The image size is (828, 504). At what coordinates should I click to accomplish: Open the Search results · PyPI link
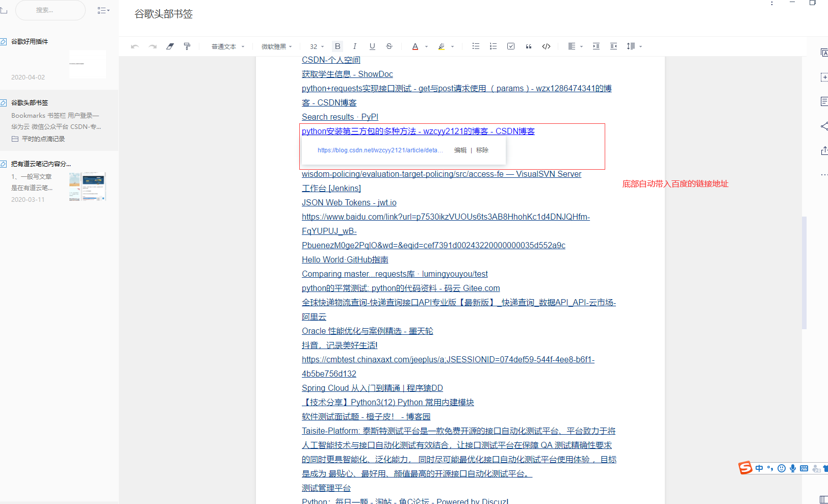tap(340, 117)
